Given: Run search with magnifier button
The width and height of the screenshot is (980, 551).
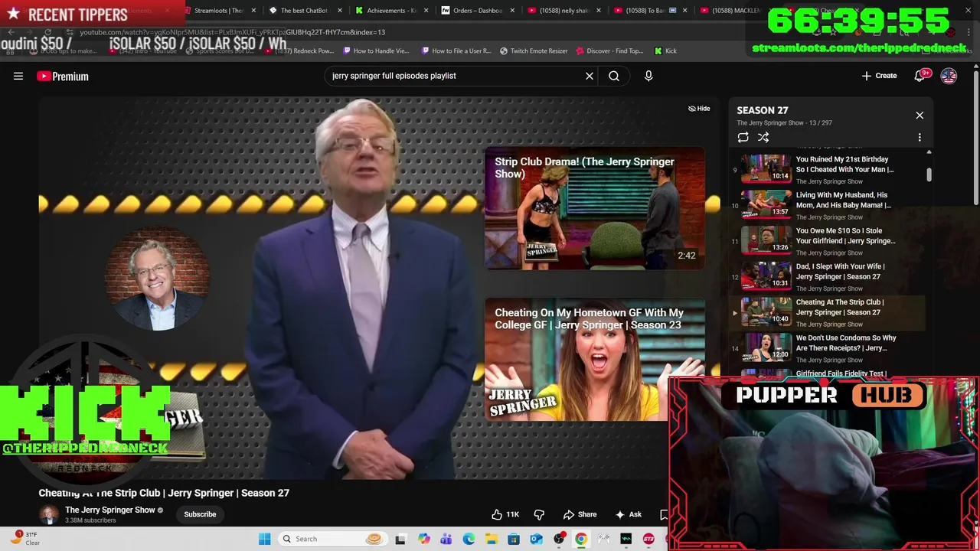Looking at the screenshot, I should tap(614, 76).
